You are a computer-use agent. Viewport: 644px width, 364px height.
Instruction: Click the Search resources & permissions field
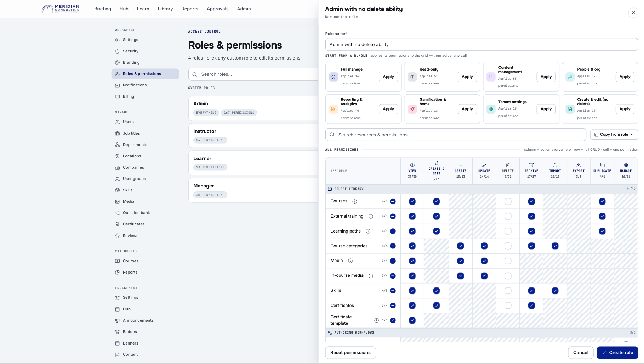pos(456,135)
